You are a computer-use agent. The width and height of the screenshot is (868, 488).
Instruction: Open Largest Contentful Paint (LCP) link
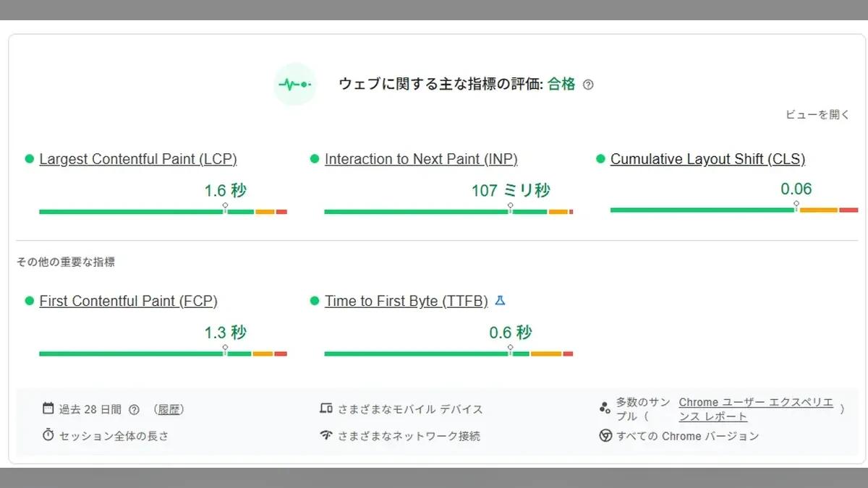click(x=138, y=159)
